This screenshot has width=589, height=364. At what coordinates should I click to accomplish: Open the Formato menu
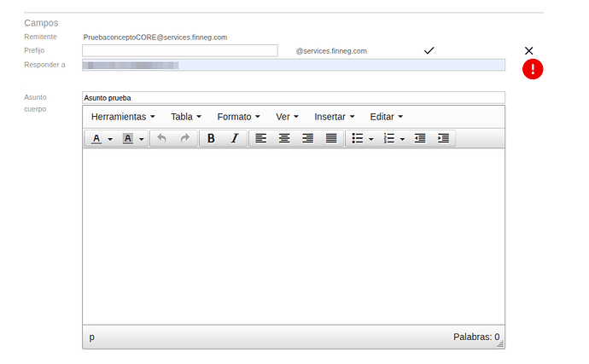click(238, 116)
